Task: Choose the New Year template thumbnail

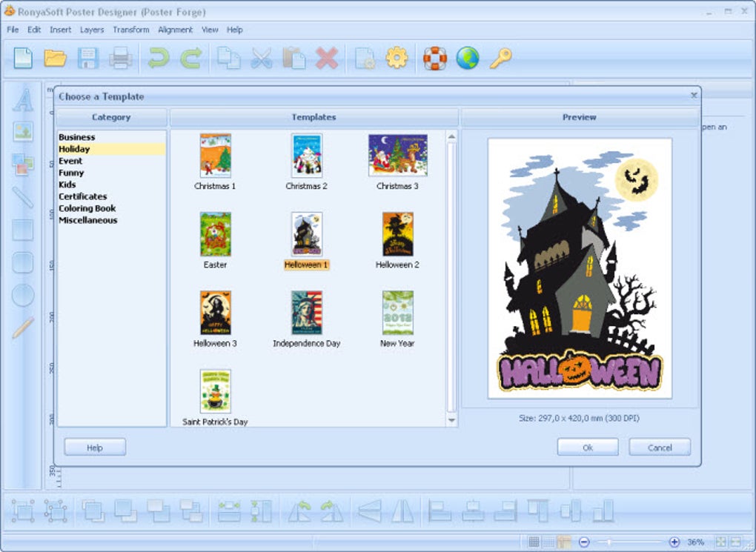Action: 398,313
